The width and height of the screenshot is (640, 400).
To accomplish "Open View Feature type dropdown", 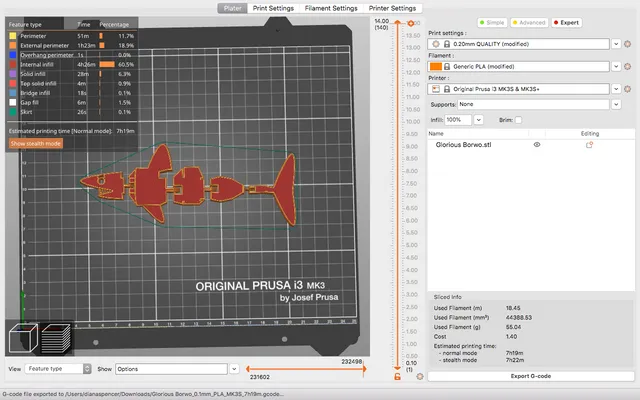I will (x=58, y=369).
